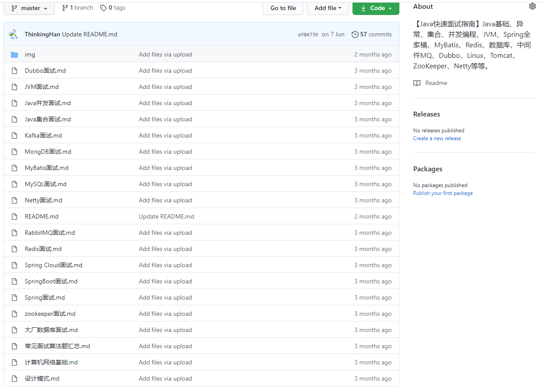The width and height of the screenshot is (543, 392).
Task: Click '2 months ago' in img row
Action: tap(373, 54)
